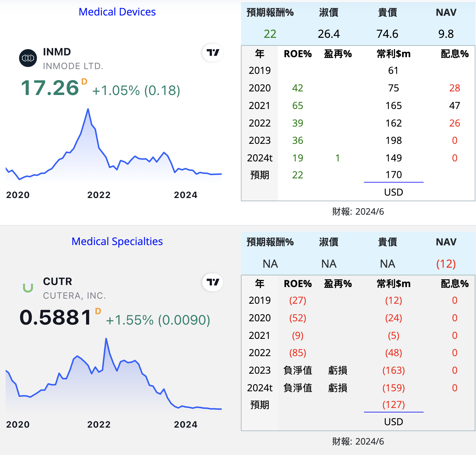The image size is (476, 455).
Task: Click INMD 2021 profit value 165
Action: coord(394,106)
